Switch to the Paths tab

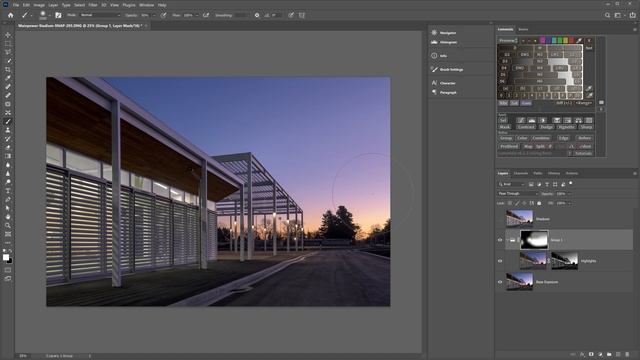[538, 173]
